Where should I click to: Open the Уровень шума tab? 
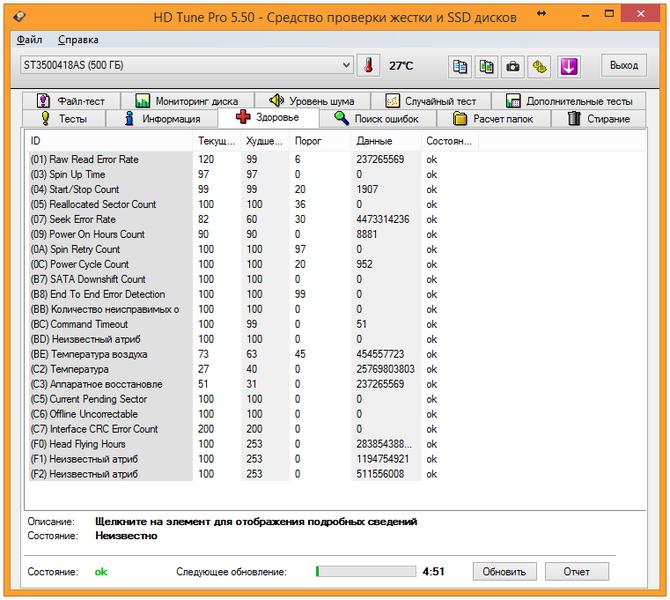(312, 101)
